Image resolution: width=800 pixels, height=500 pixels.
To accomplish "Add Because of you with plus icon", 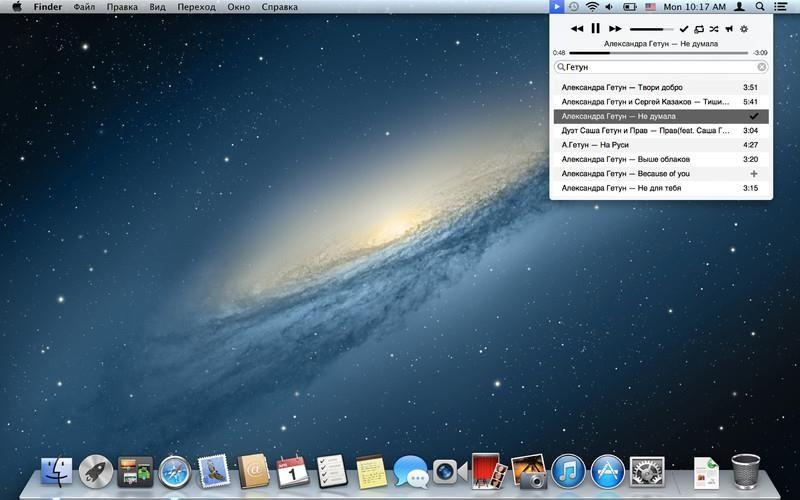I will 754,173.
